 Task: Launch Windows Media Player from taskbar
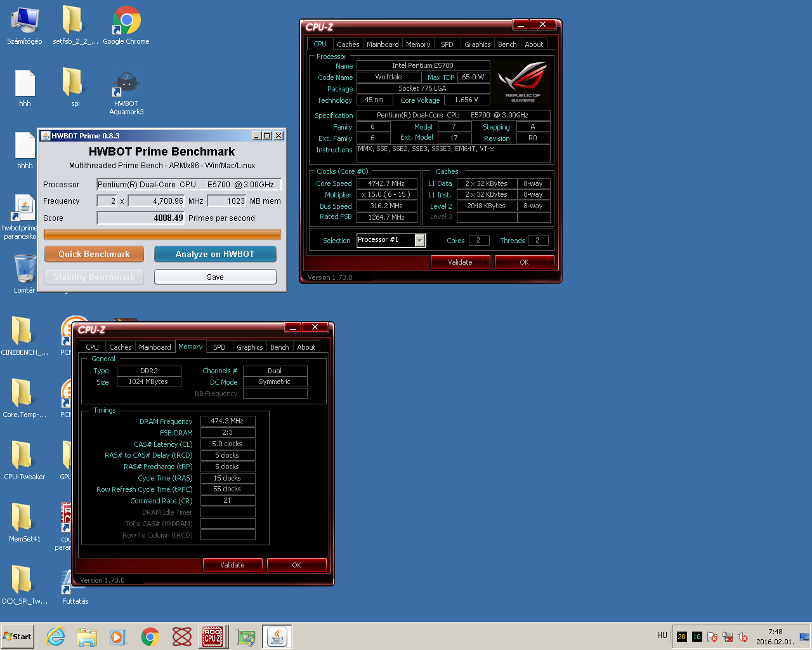(x=118, y=636)
